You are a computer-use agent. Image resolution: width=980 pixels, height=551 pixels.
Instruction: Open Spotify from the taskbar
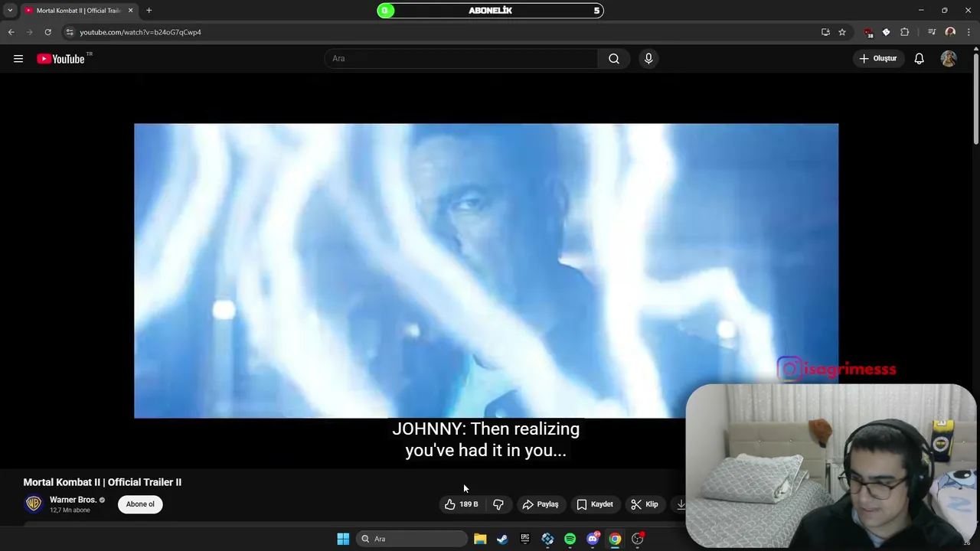pyautogui.click(x=570, y=539)
